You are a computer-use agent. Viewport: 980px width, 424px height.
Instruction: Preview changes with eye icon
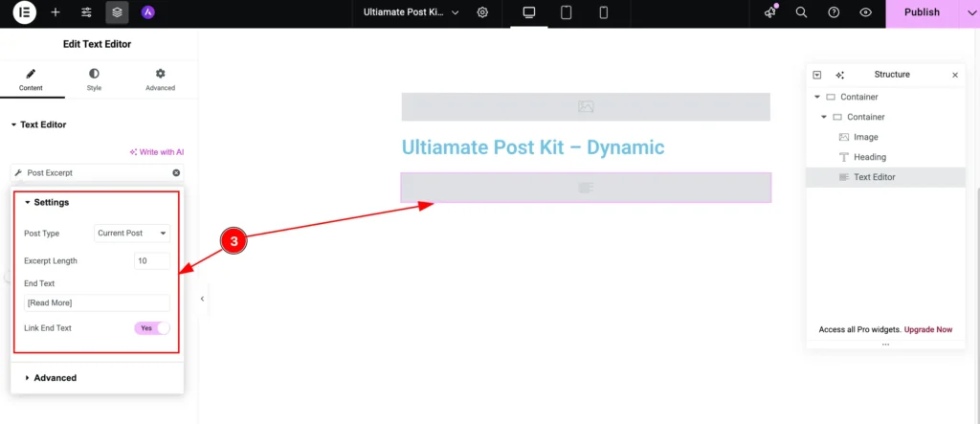click(x=865, y=12)
